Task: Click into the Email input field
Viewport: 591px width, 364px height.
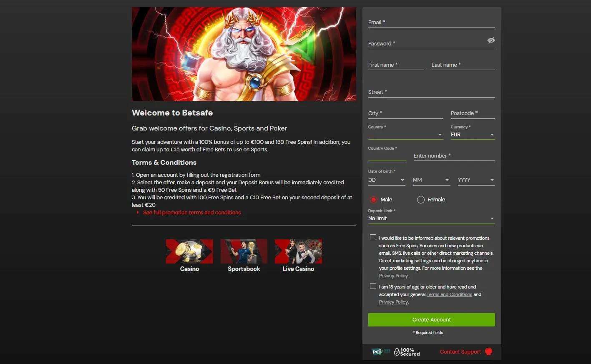Action: coord(431,22)
